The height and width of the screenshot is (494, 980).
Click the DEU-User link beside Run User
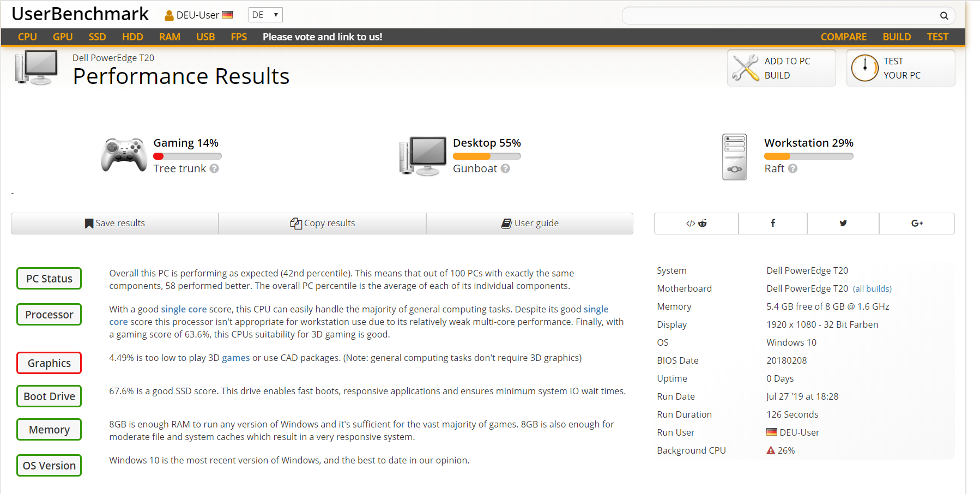(x=799, y=432)
